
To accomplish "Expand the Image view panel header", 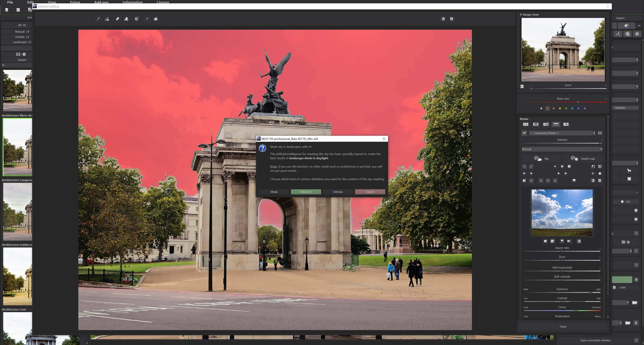I will tap(529, 14).
